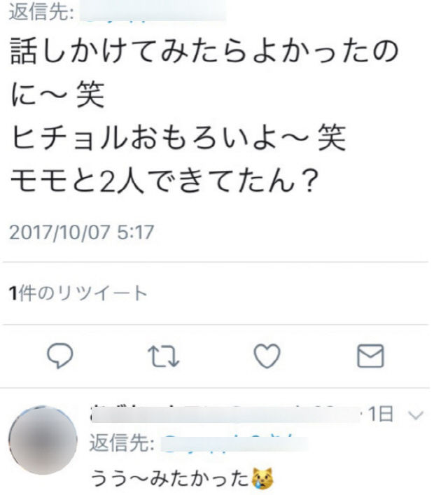Share tweet via envelope message icon
The width and height of the screenshot is (448, 495).
coord(370,356)
